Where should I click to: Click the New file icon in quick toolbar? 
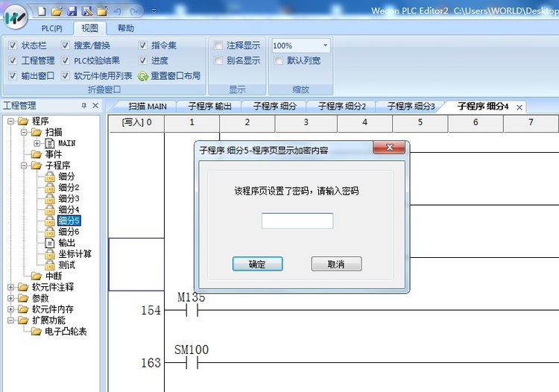[x=42, y=11]
